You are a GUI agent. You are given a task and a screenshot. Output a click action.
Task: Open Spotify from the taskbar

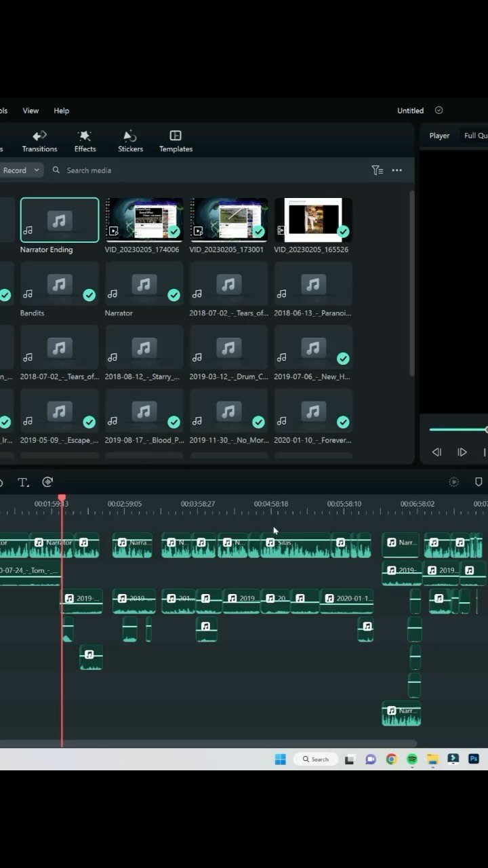[412, 759]
